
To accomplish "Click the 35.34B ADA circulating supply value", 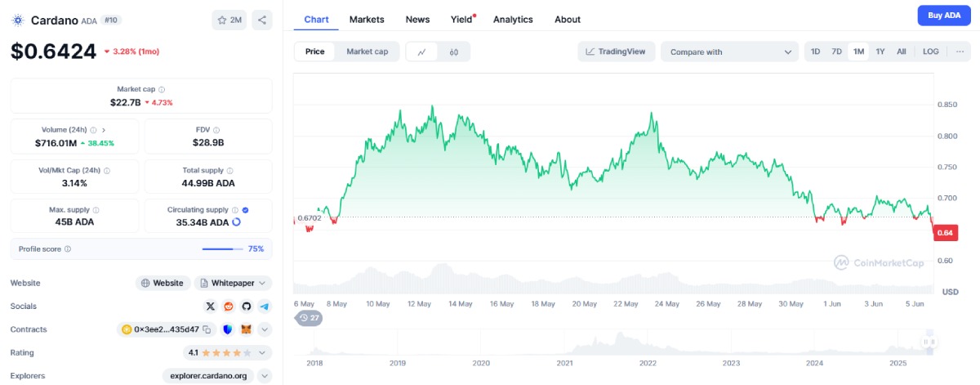I will [203, 222].
